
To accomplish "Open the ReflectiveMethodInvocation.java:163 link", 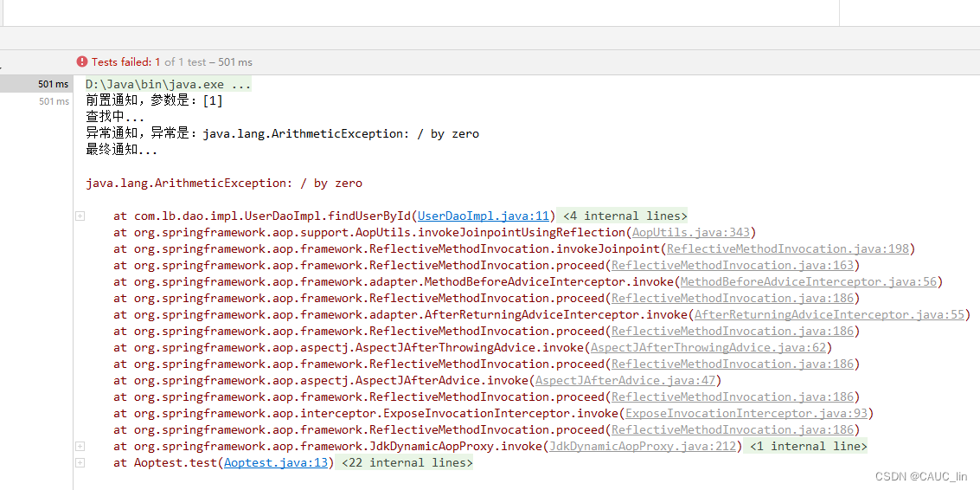I will 733,265.
